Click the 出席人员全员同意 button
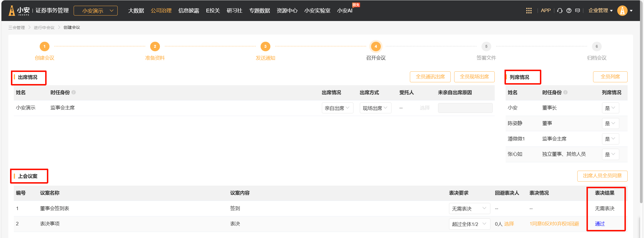Screen dimensions: 644x238 tap(602, 176)
